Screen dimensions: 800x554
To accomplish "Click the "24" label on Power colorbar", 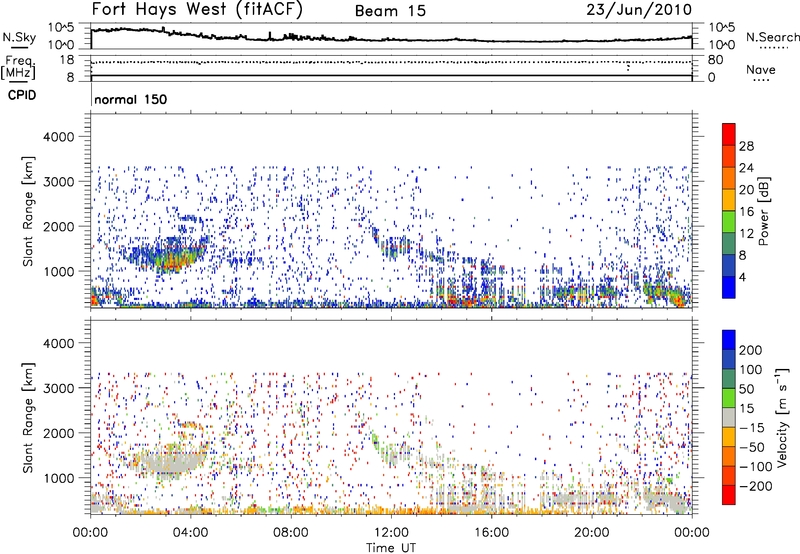I will (x=746, y=168).
